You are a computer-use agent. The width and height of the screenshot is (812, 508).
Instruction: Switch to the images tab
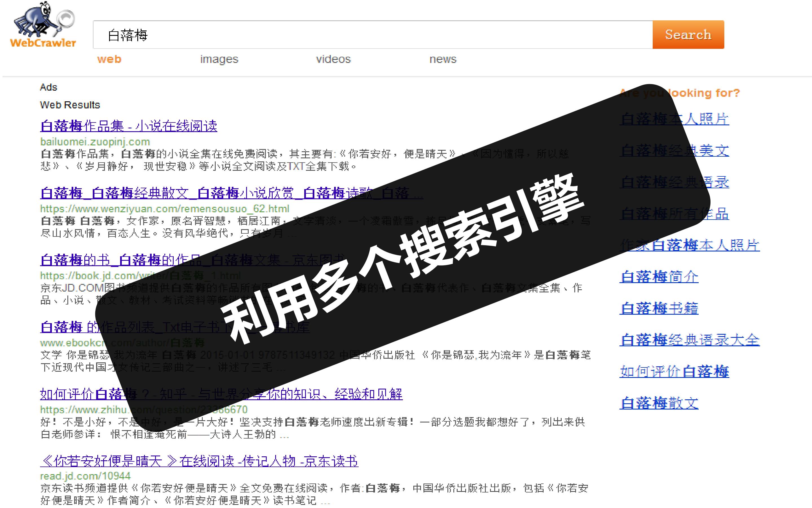pos(219,59)
